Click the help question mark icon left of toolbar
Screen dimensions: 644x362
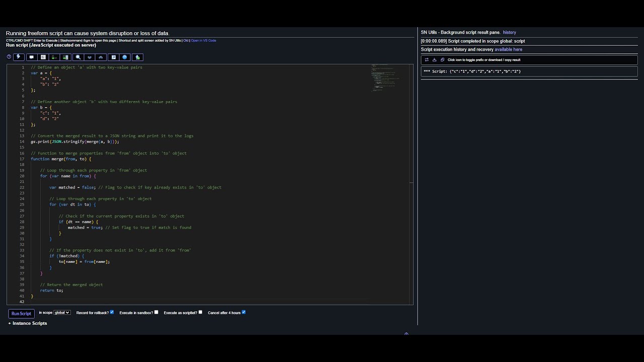pos(9,57)
